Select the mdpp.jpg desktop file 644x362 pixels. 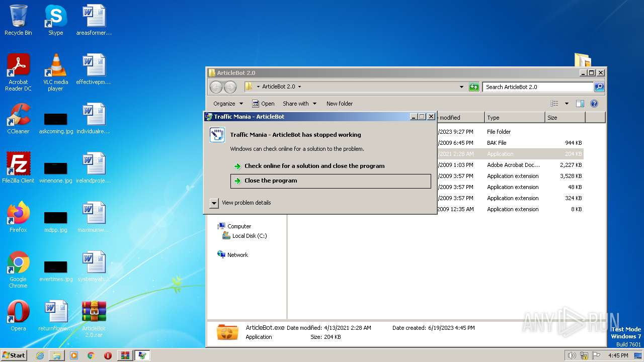[x=56, y=222]
